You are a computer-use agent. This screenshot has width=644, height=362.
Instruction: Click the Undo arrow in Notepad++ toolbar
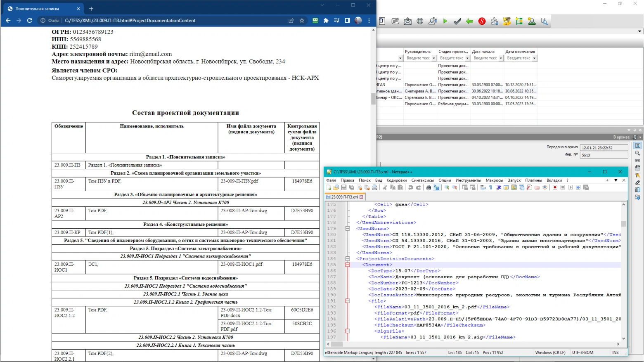410,187
